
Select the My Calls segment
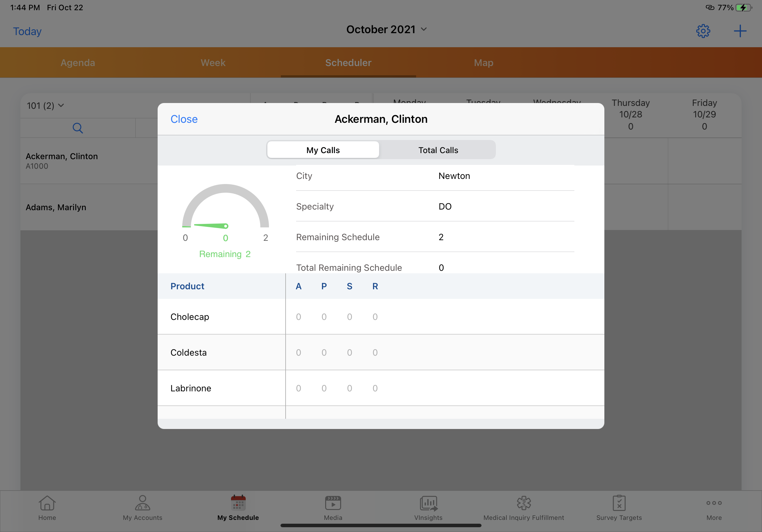pyautogui.click(x=323, y=150)
